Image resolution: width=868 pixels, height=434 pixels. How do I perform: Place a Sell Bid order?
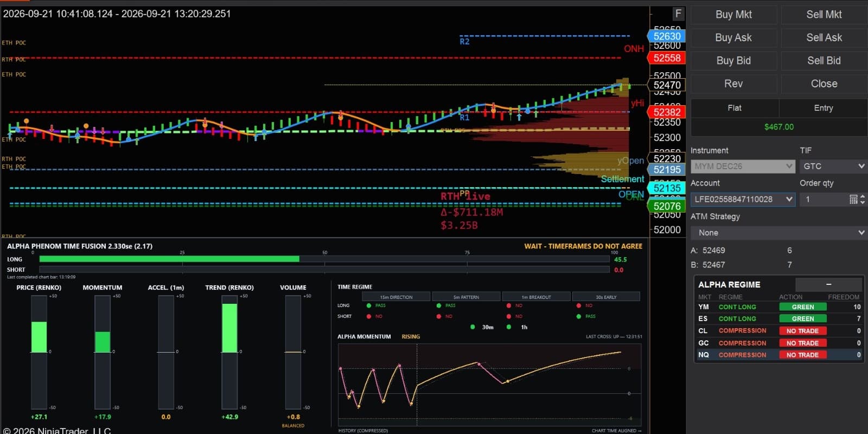(824, 61)
